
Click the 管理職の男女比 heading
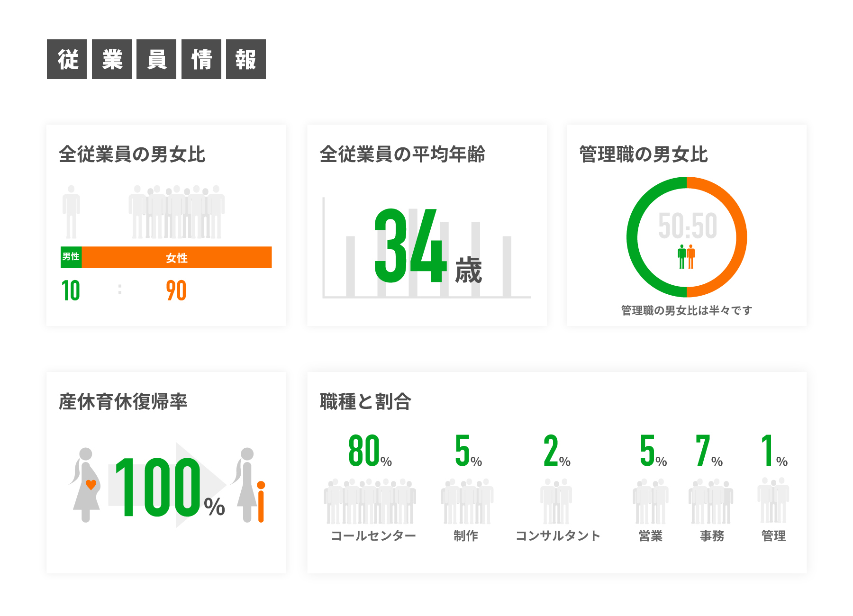(644, 154)
